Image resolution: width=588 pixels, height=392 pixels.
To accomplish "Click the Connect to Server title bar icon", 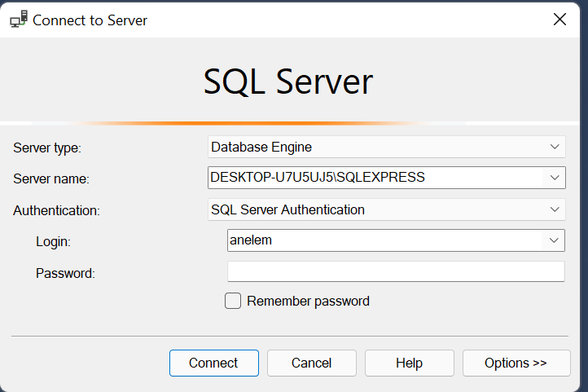I will pyautogui.click(x=17, y=20).
